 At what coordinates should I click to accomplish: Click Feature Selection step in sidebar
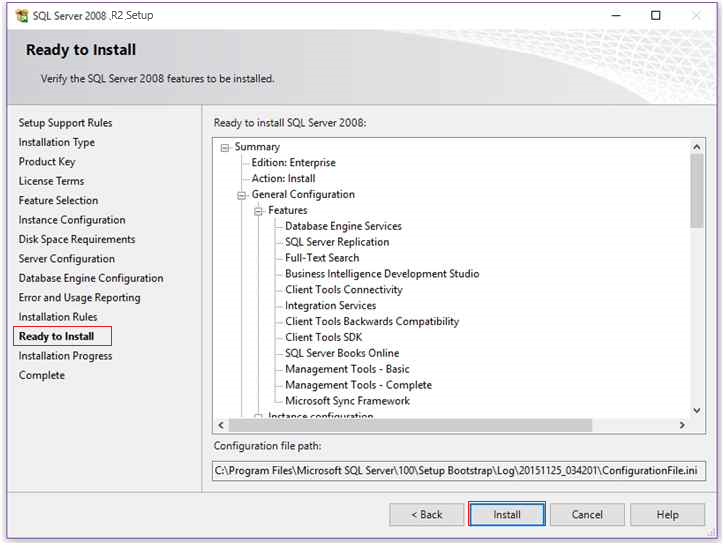point(58,200)
